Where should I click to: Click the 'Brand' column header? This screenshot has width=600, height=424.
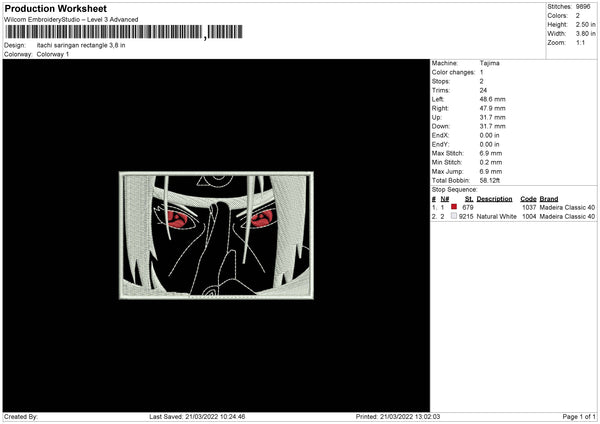tap(549, 199)
